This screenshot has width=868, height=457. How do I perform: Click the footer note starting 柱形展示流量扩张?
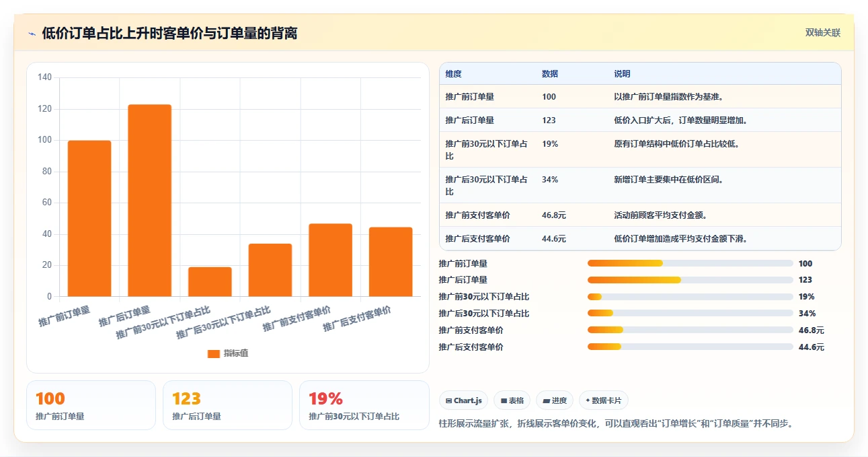616,424
